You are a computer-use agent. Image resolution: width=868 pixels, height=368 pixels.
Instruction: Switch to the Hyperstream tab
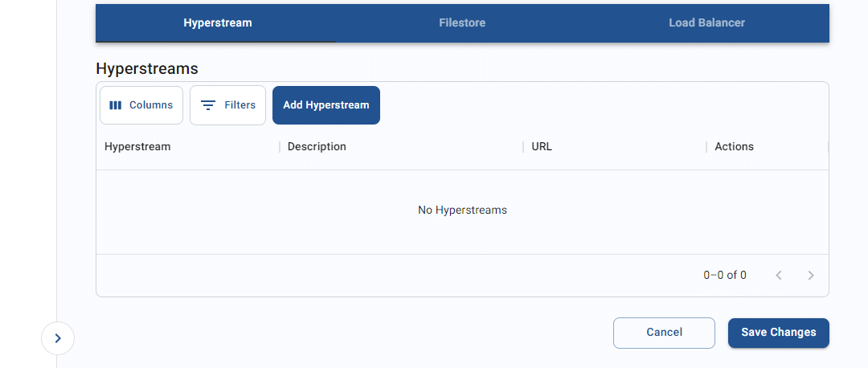pos(218,22)
